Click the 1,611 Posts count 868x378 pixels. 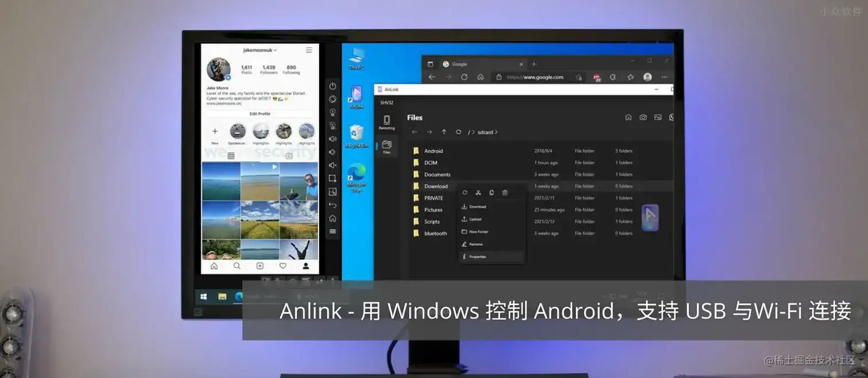(247, 70)
